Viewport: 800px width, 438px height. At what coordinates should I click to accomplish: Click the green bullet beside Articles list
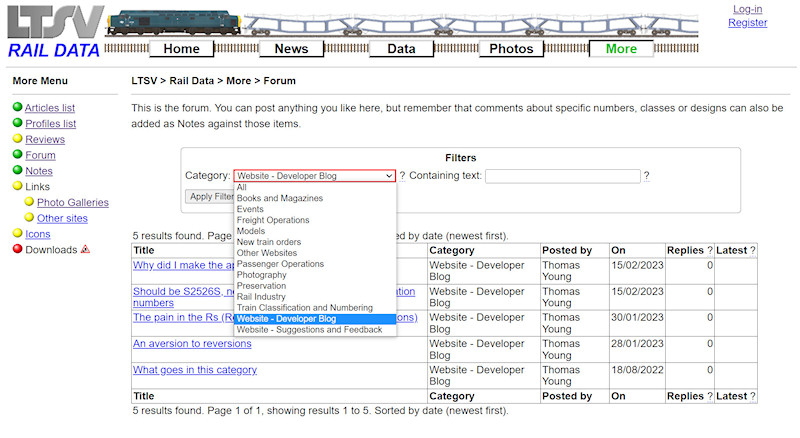17,108
